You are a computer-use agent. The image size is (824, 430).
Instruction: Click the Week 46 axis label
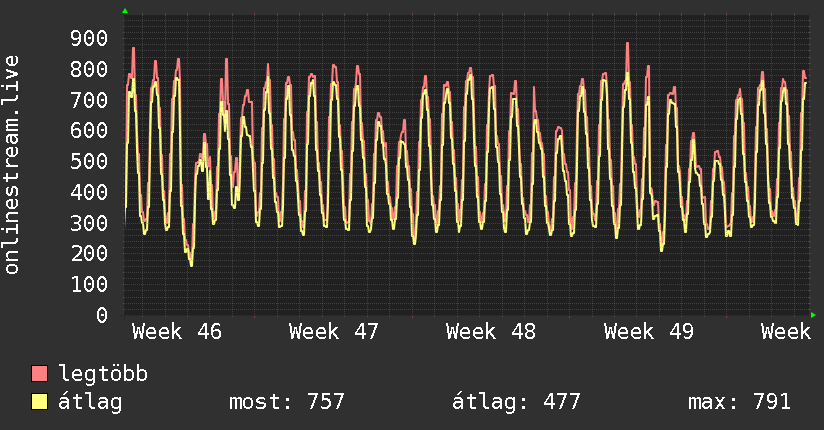point(177,332)
